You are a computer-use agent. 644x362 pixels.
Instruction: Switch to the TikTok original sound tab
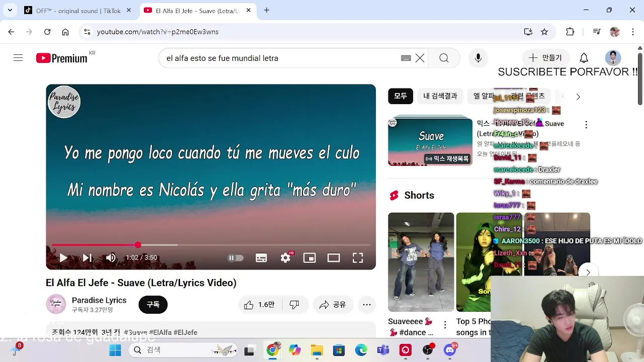78,11
